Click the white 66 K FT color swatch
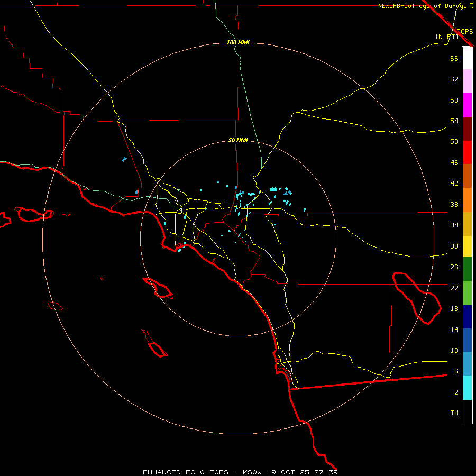Viewport: 476px width, 476px height. pos(467,58)
